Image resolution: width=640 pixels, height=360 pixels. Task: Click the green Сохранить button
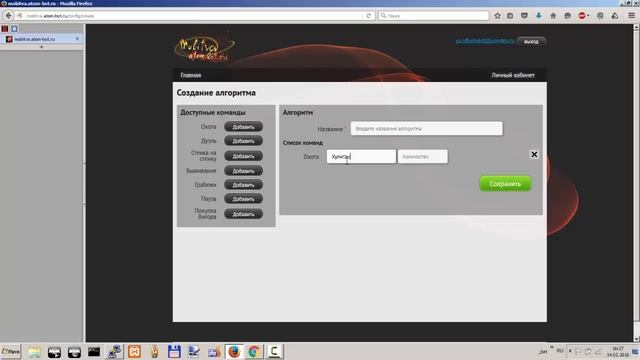point(505,184)
